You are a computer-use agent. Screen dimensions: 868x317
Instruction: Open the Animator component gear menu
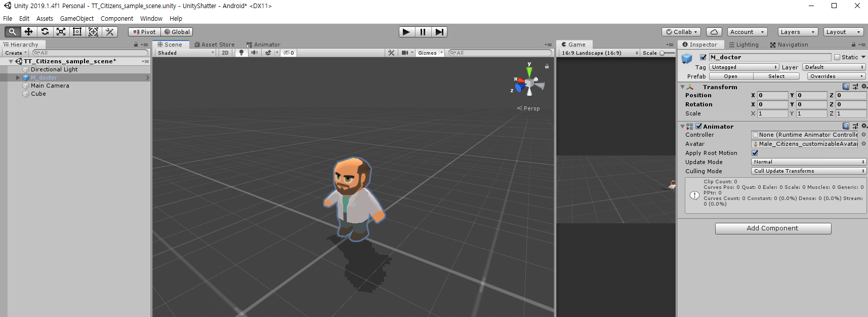pos(864,126)
